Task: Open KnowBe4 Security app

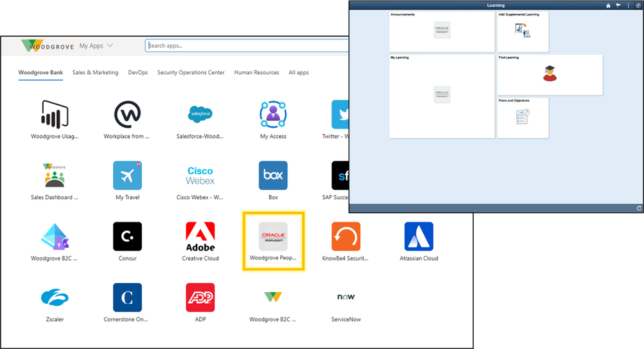Action: click(x=346, y=242)
